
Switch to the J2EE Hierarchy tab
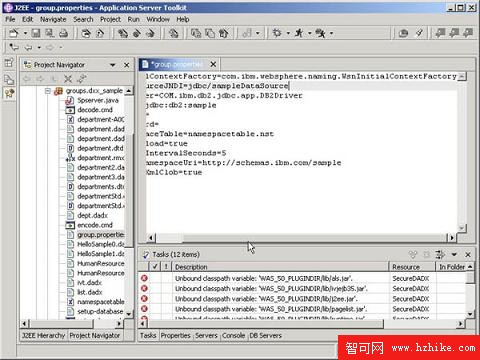(43, 336)
